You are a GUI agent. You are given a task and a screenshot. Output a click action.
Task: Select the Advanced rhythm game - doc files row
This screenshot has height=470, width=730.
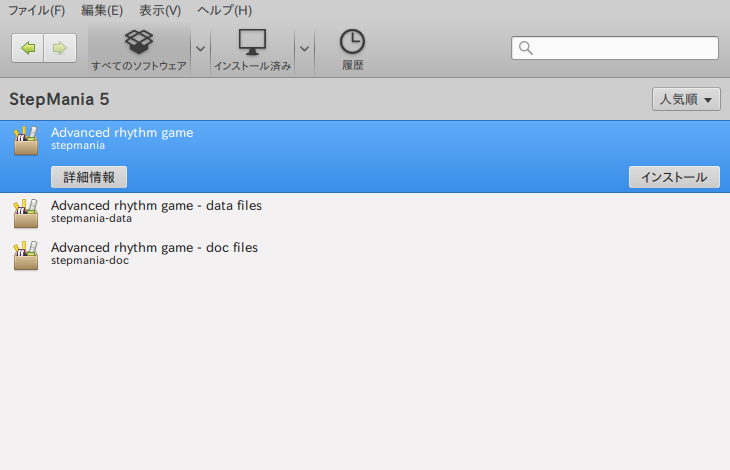tap(365, 255)
